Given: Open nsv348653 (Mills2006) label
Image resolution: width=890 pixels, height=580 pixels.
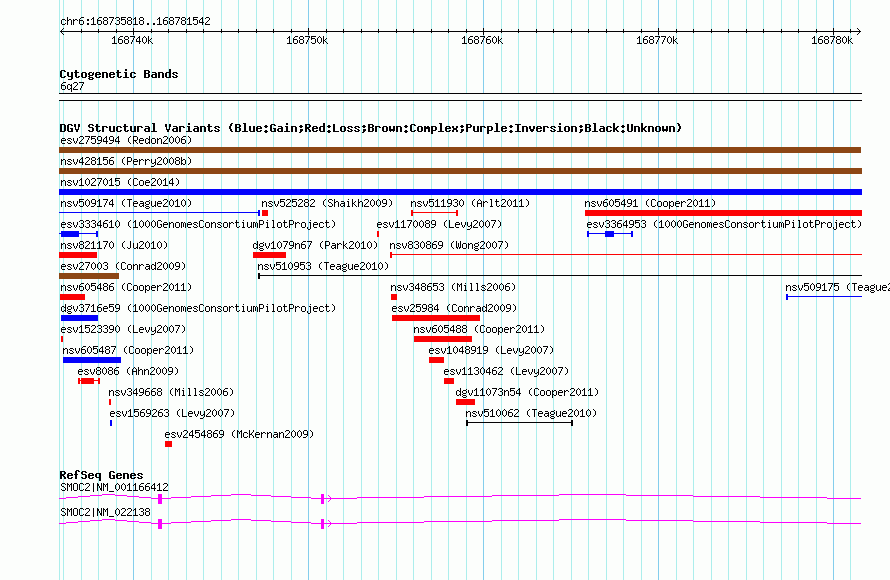Looking at the screenshot, I should [453, 287].
